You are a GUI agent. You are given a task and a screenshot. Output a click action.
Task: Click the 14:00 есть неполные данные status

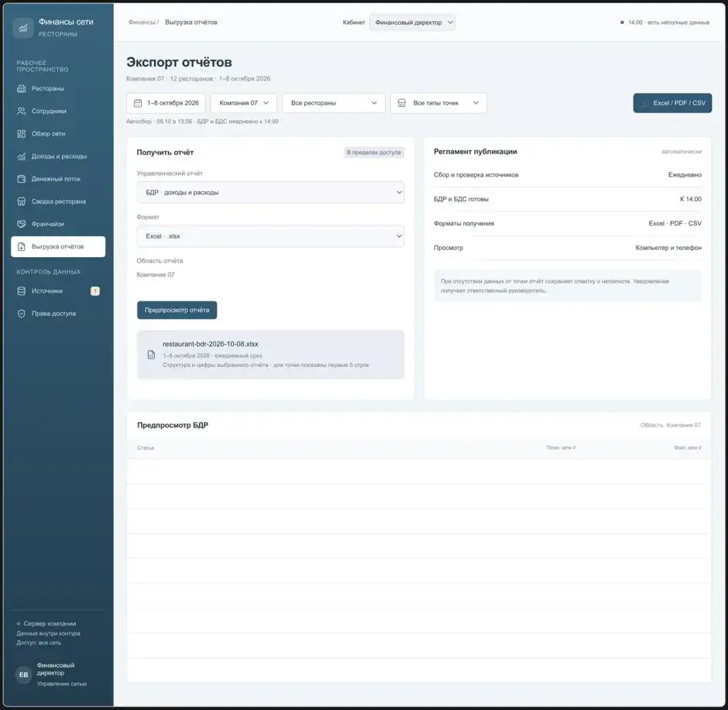click(664, 22)
